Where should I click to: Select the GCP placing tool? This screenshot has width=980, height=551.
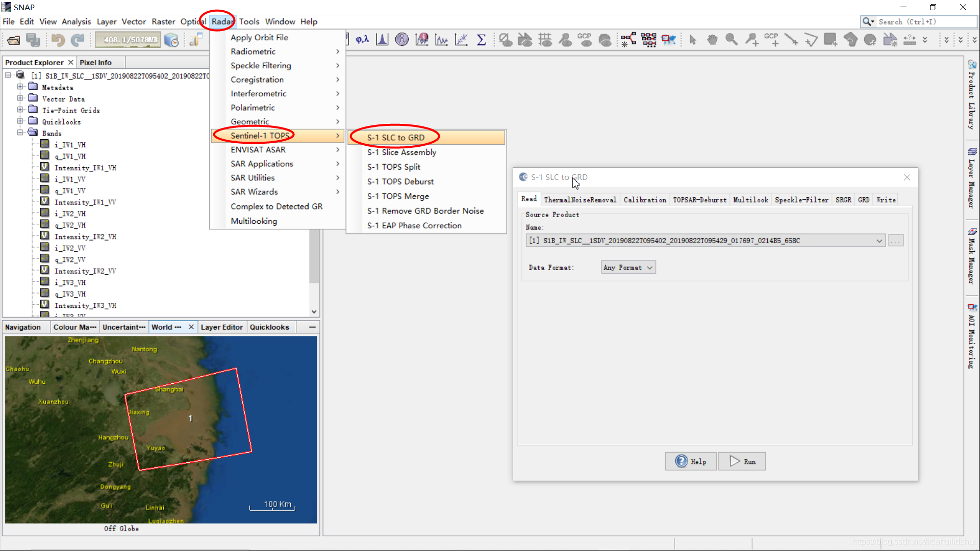click(x=771, y=40)
